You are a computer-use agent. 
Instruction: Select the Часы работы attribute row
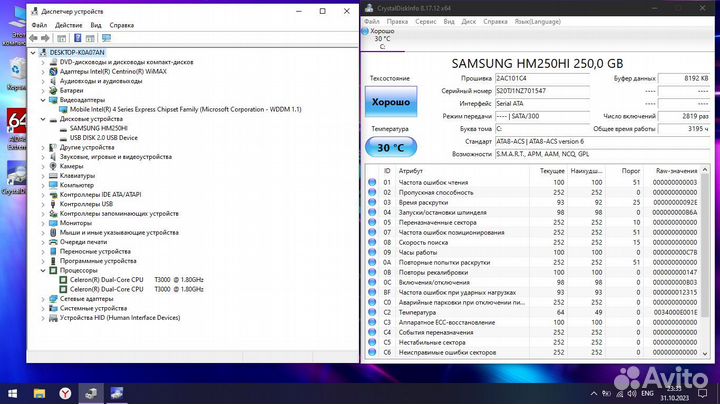click(x=535, y=252)
